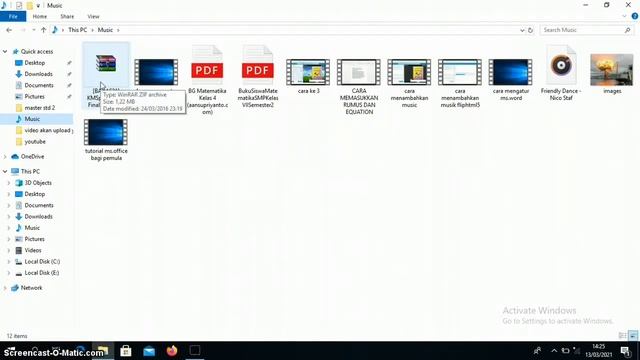Select the second video file with Windows thumbnail
This screenshot has width=640, height=360.
(x=156, y=72)
